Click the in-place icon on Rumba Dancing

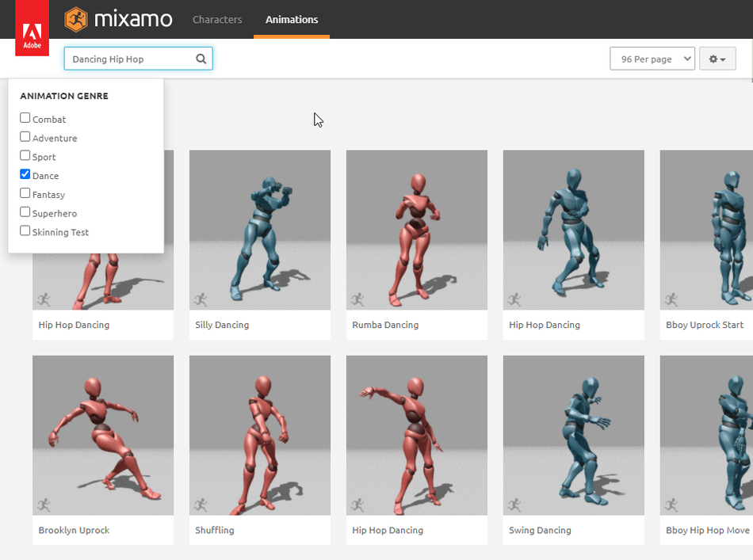[357, 300]
